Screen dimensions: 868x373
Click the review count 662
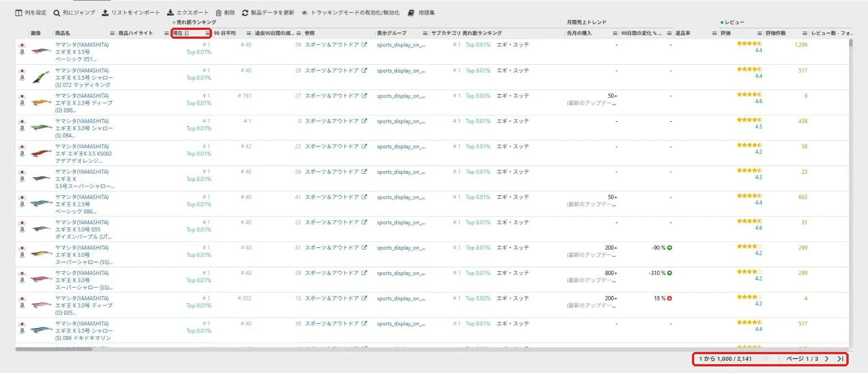(803, 197)
